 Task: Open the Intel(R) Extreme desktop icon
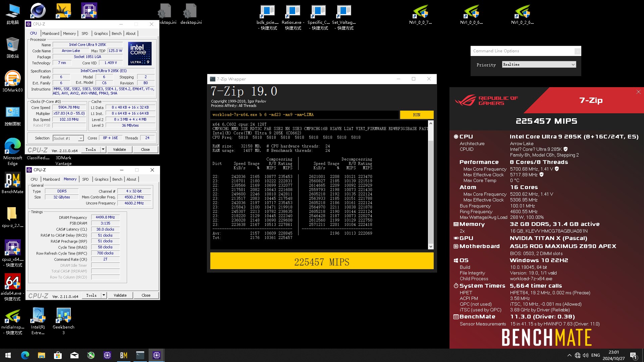pos(38,321)
